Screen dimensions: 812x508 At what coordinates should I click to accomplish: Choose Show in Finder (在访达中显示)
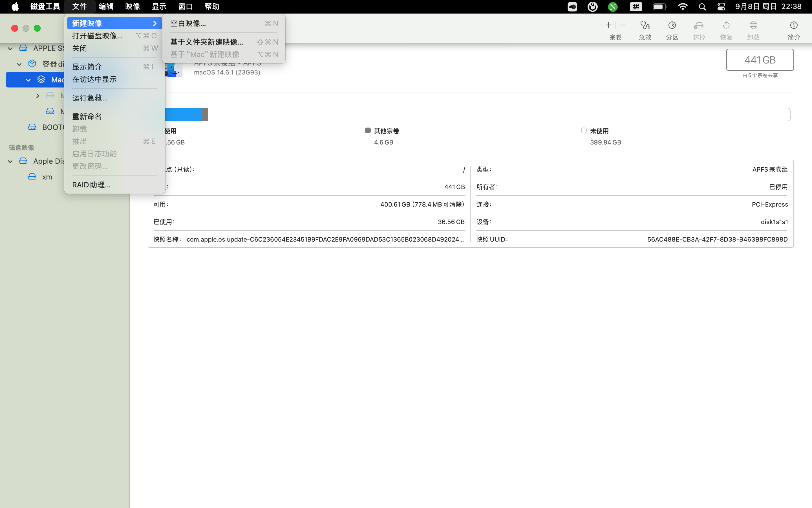tap(114, 79)
